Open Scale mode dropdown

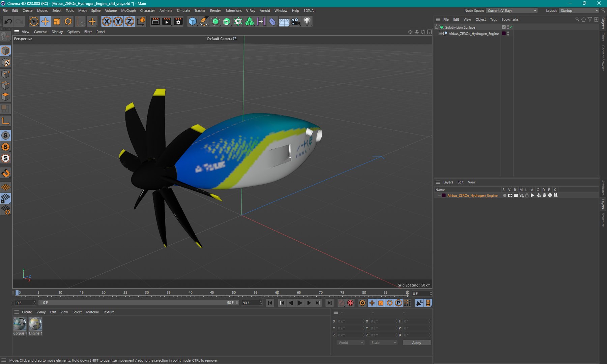pos(383,343)
